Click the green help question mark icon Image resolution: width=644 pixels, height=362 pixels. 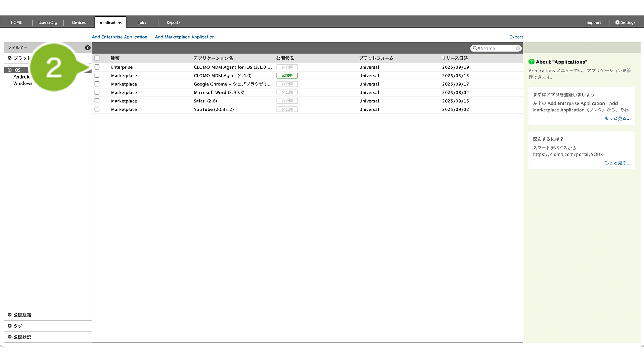click(x=531, y=62)
